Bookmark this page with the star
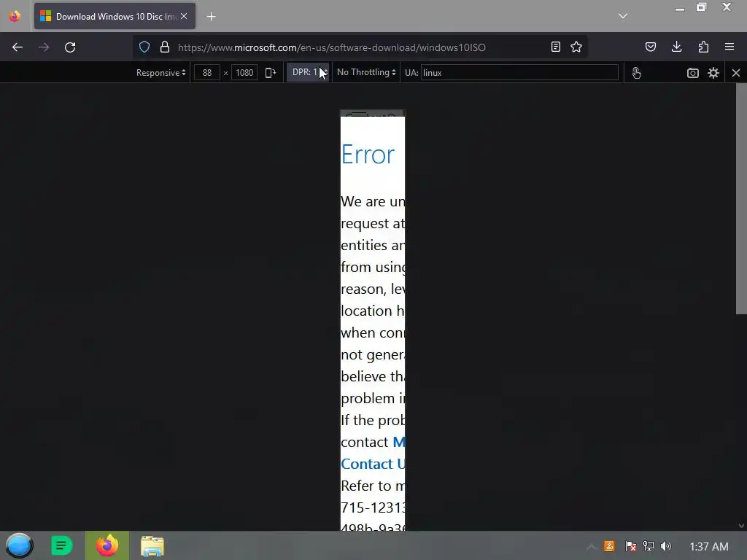Viewport: 747px width, 560px height. [576, 47]
